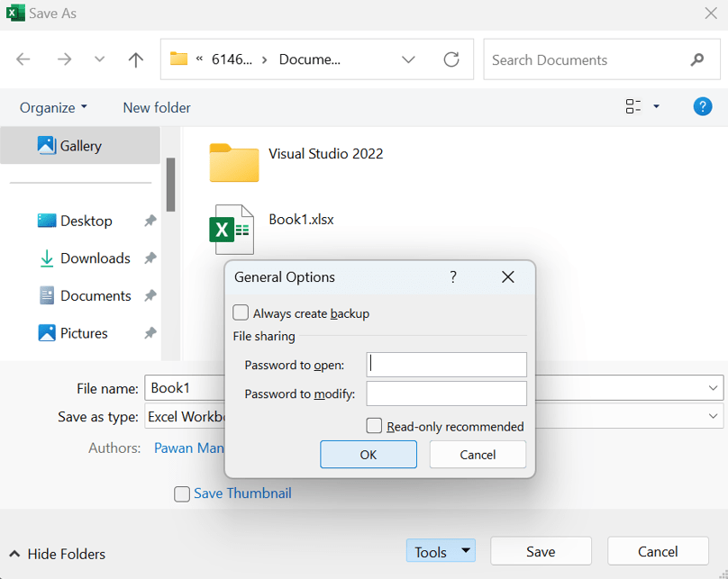Open the blue Help icon
Image resolution: width=728 pixels, height=579 pixels.
click(702, 106)
